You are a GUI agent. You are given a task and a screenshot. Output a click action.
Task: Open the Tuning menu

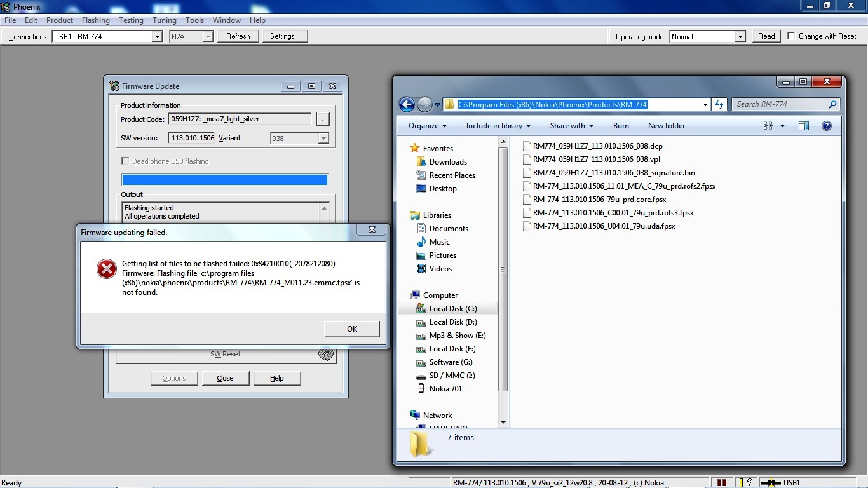point(164,20)
